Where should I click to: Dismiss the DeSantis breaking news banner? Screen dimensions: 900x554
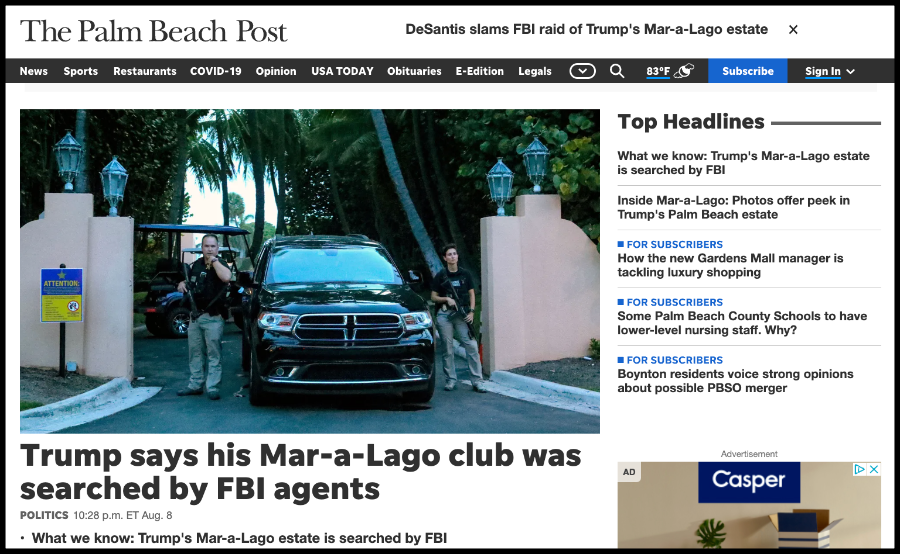click(793, 29)
